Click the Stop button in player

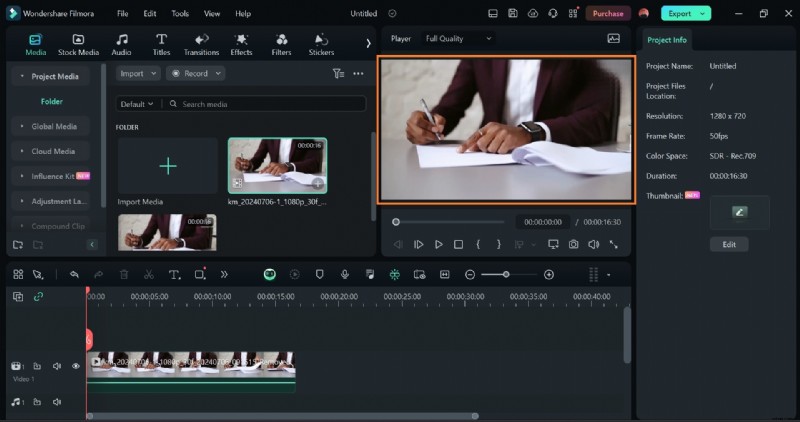tap(458, 244)
